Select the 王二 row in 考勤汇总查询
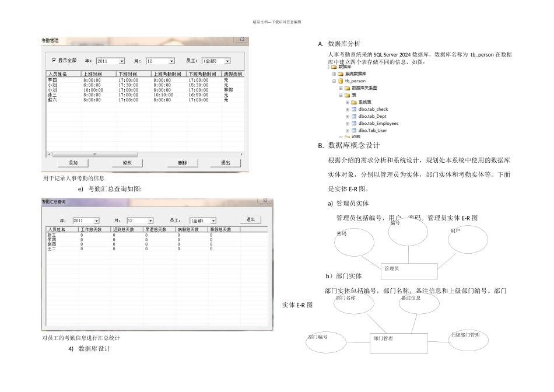 tap(156, 249)
